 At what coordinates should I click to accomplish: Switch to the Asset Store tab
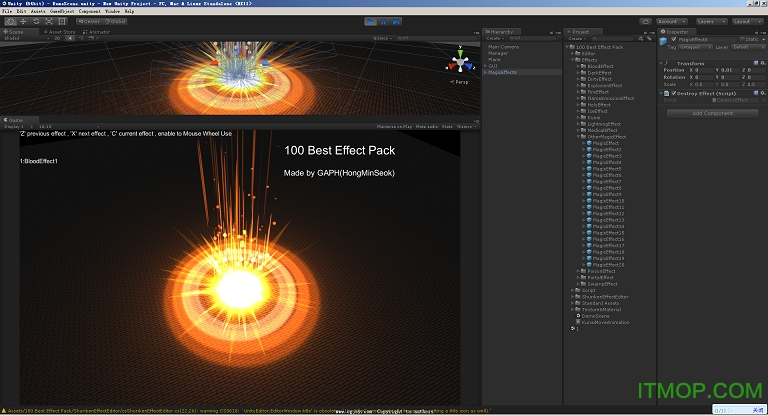(59, 32)
